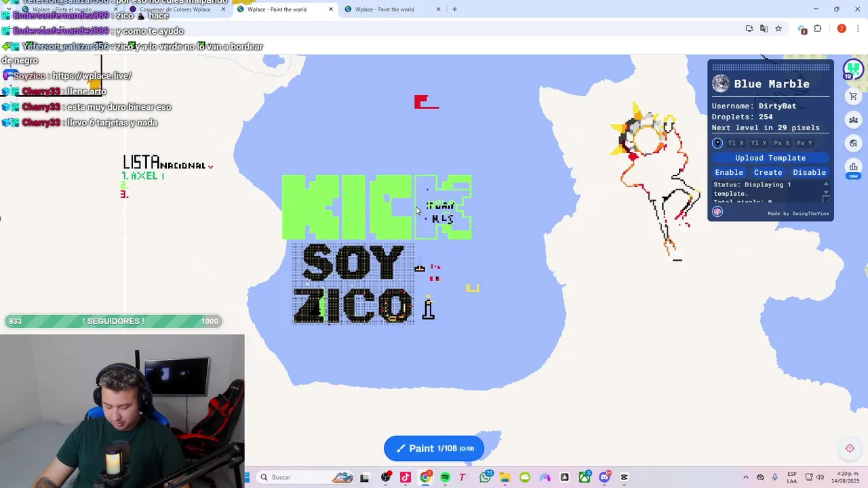This screenshot has width=868, height=488.
Task: Open the leaderboard chart icon marked new
Action: click(x=853, y=167)
